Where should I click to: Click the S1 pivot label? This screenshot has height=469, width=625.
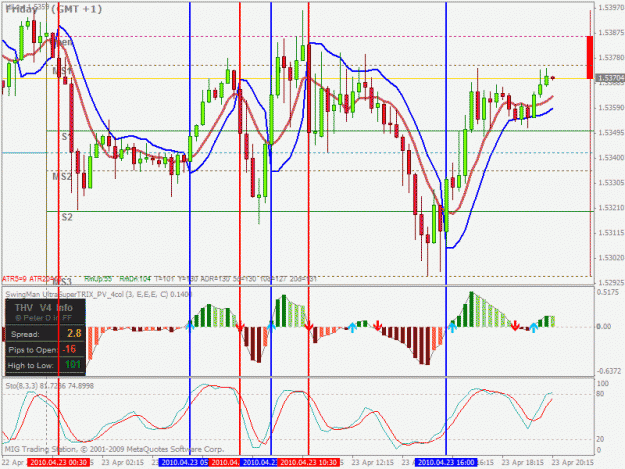pyautogui.click(x=67, y=137)
